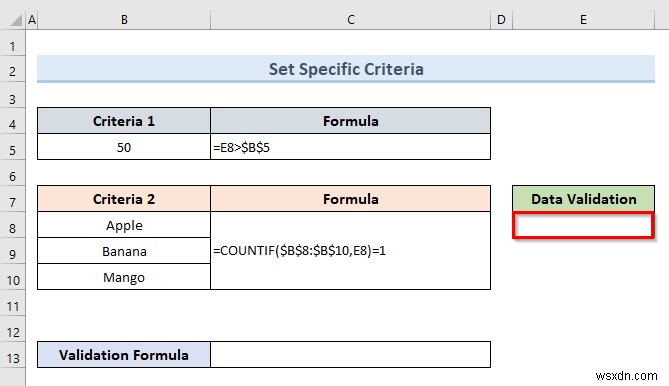This screenshot has height=386, width=669.
Task: Select column D header
Action: [x=501, y=20]
